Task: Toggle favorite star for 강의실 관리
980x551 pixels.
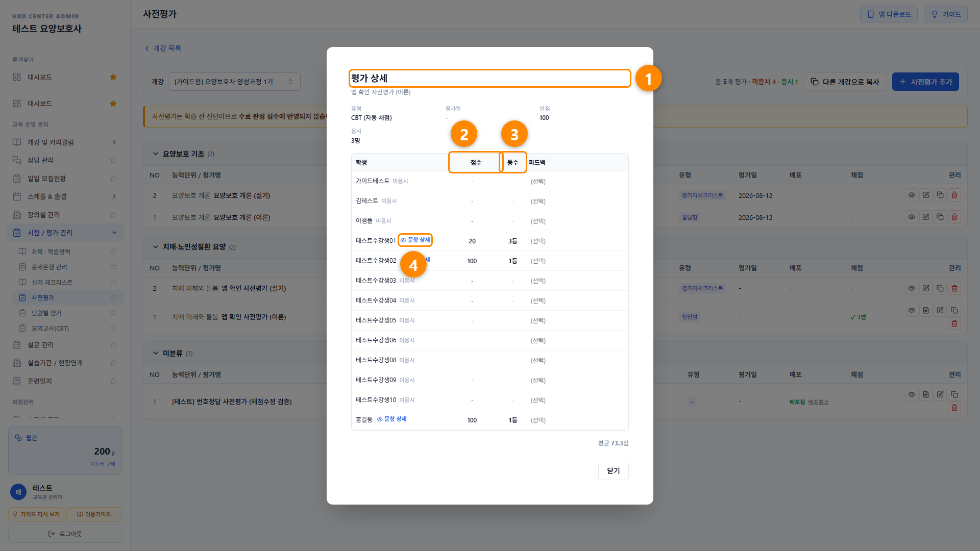Action: pos(113,215)
